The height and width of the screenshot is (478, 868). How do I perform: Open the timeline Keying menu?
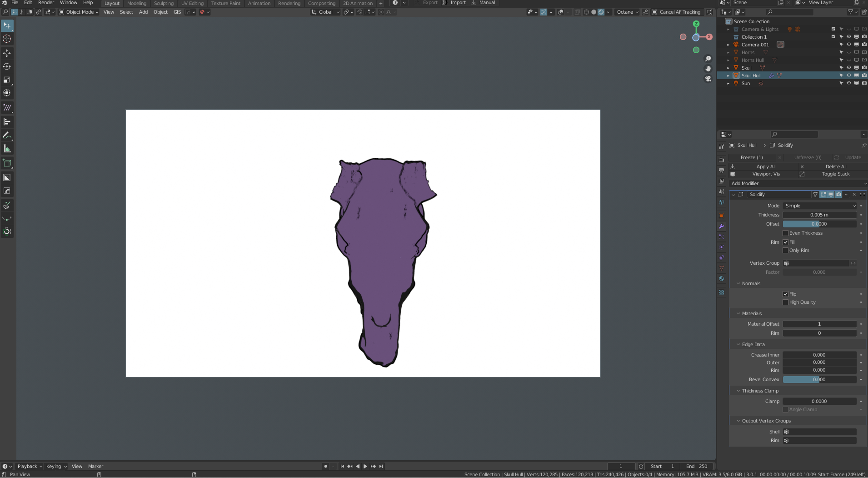56,466
